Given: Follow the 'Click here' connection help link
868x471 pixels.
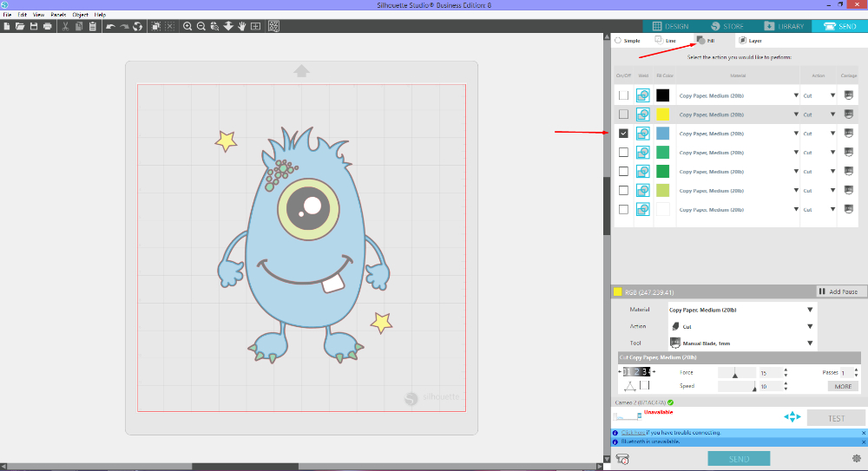Looking at the screenshot, I should point(633,433).
